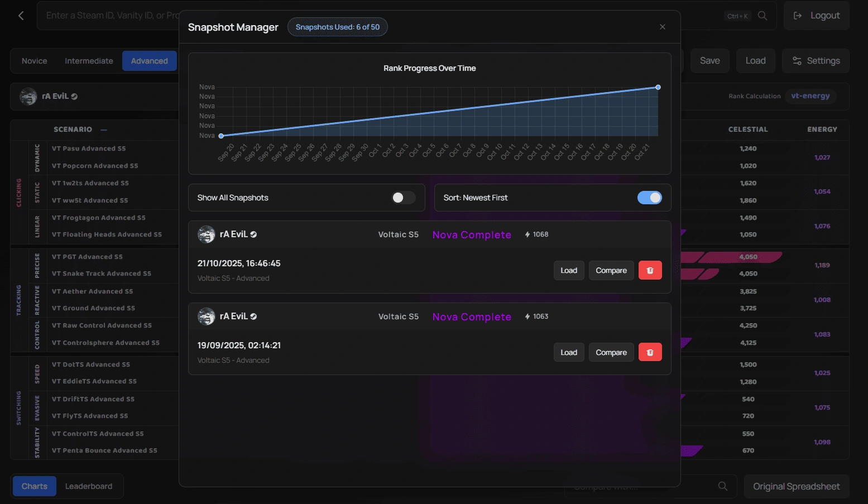Turn off Sort: Newest First
868x504 pixels.
tap(649, 198)
